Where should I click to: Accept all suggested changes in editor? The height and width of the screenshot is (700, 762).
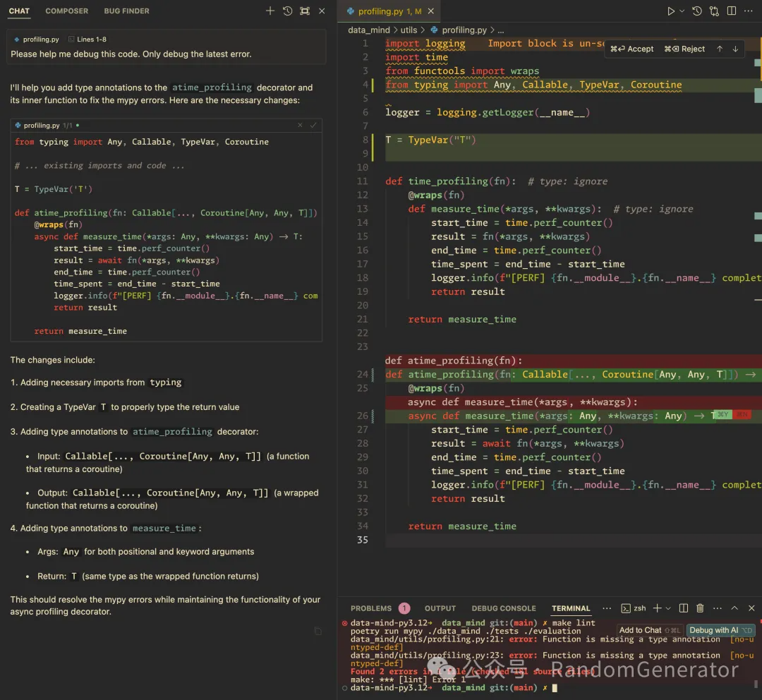pyautogui.click(x=631, y=49)
